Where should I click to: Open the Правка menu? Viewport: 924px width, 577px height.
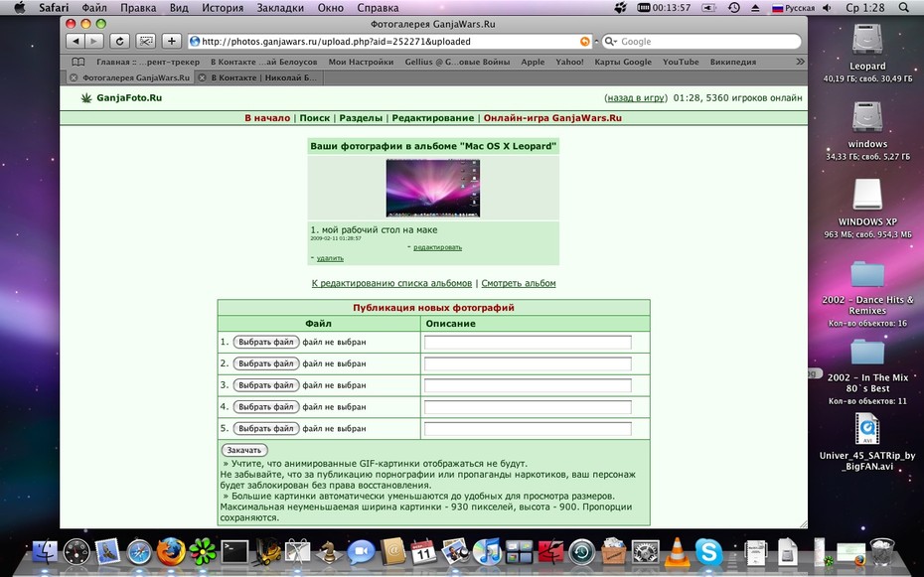tap(138, 8)
